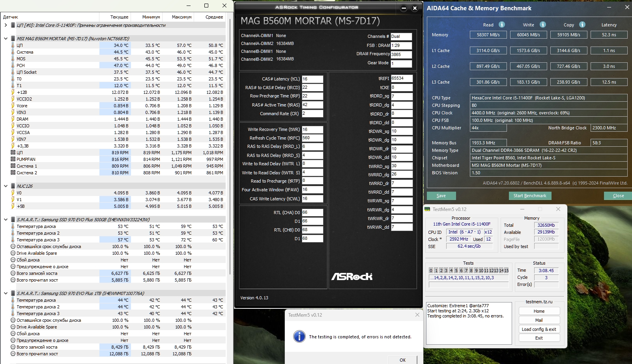632x364 pixels.
Task: Collapse the NUC126 sensor group
Action: 6,186
